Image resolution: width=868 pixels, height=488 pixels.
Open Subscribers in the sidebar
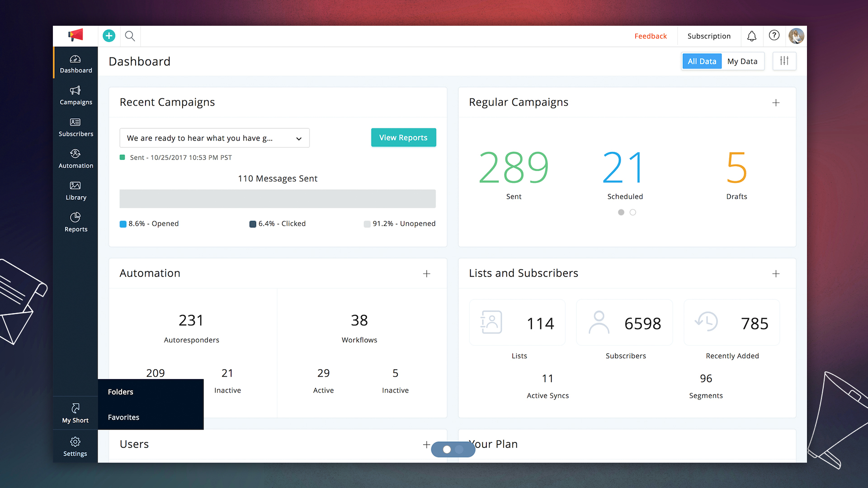[76, 127]
